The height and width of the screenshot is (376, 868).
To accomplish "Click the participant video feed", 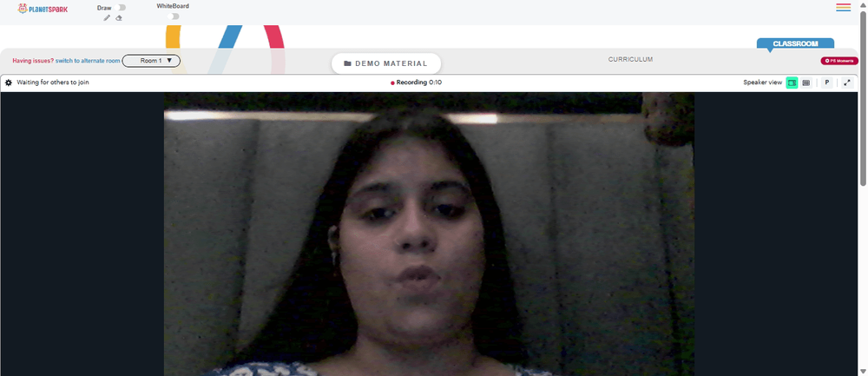I will pos(429,234).
